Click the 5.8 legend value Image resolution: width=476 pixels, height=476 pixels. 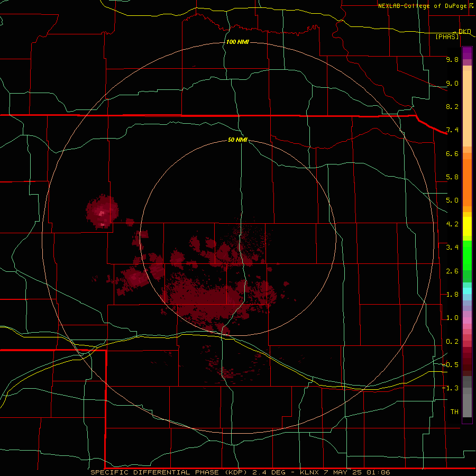[452, 177]
